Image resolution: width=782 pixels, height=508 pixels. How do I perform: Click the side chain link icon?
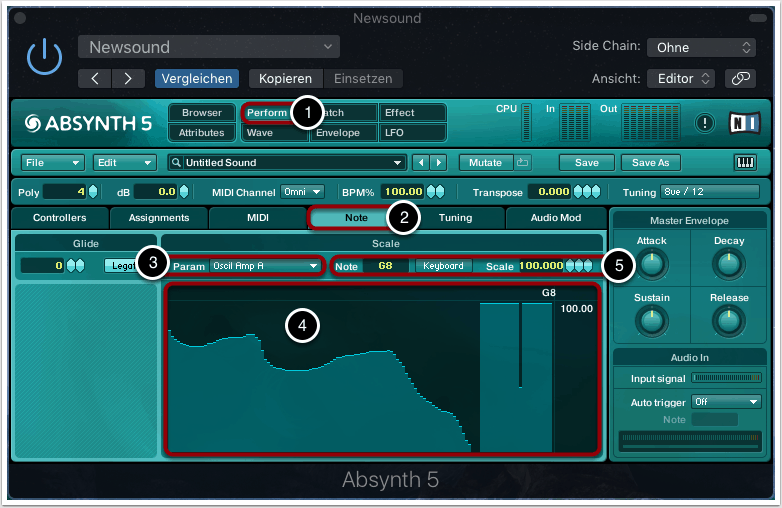pos(740,78)
